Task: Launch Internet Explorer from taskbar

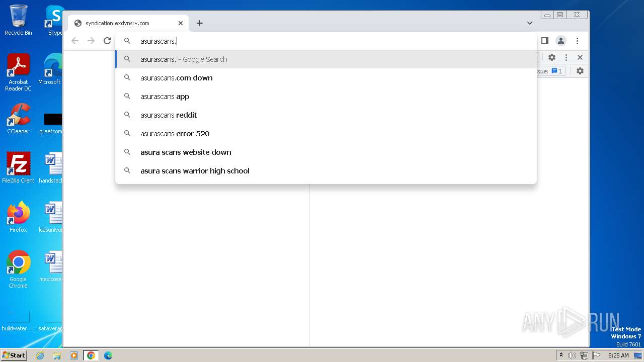Action: pos(40,355)
